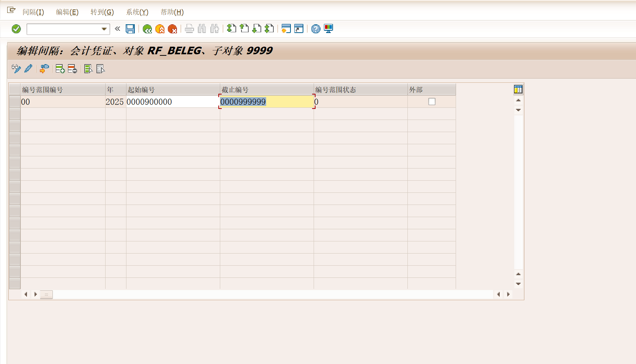Image resolution: width=636 pixels, height=364 pixels.
Task: Open the command field dropdown arrow
Action: 104,29
